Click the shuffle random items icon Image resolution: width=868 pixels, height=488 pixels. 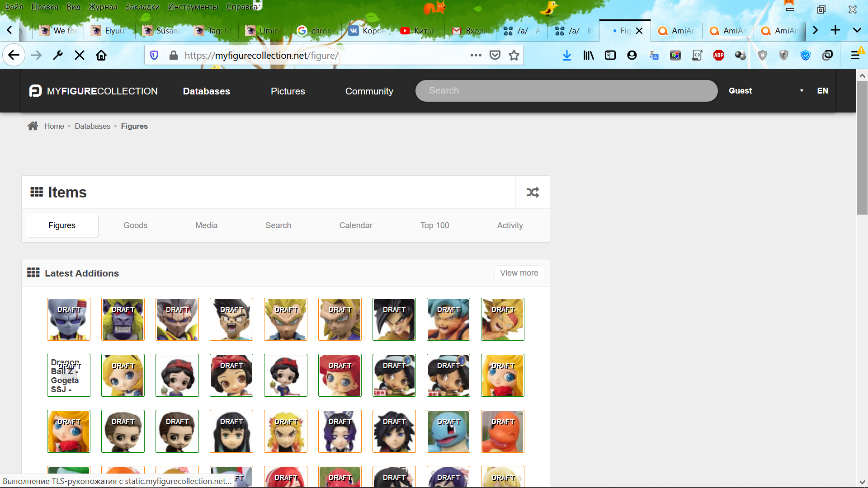click(x=533, y=192)
